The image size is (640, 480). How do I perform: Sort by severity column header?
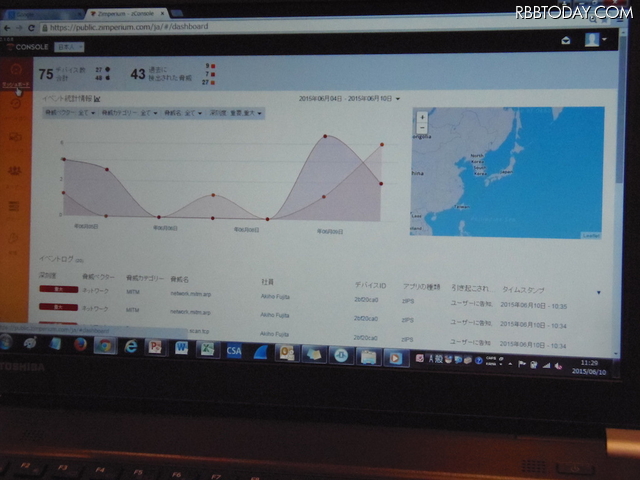pyautogui.click(x=47, y=276)
